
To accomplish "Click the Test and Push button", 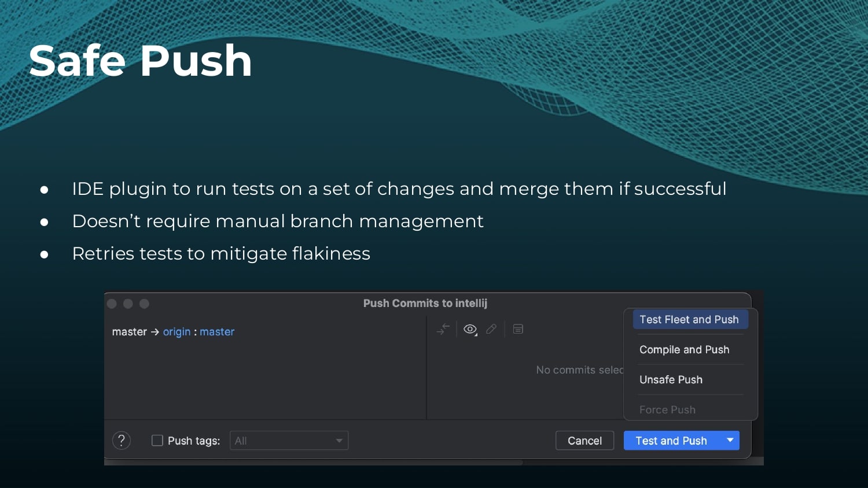I will 672,441.
